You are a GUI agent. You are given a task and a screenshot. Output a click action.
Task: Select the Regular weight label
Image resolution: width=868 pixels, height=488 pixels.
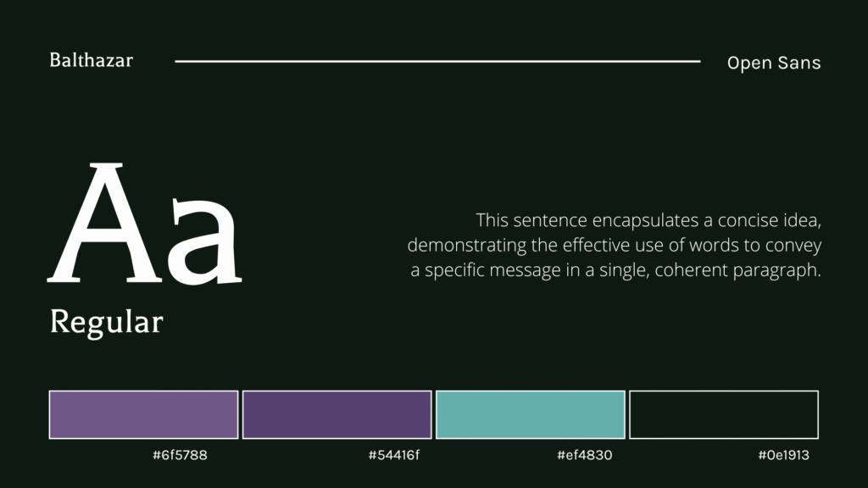pos(106,322)
